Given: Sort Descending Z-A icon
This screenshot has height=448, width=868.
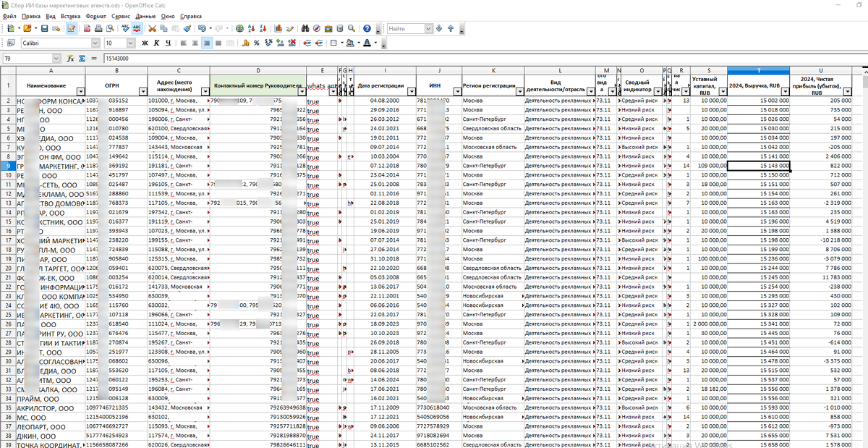Looking at the screenshot, I should (263, 28).
